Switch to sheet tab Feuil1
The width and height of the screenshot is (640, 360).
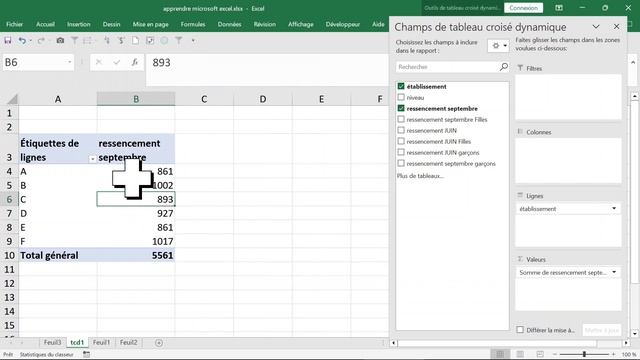(x=101, y=342)
